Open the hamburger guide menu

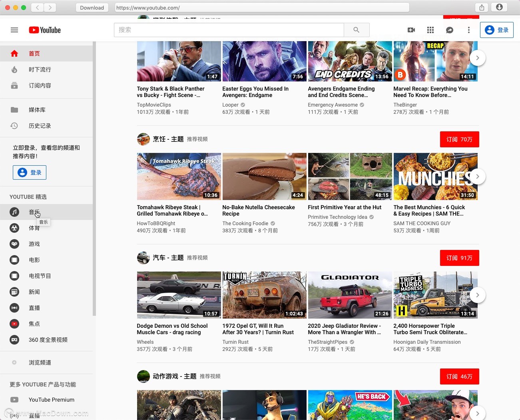click(x=14, y=30)
